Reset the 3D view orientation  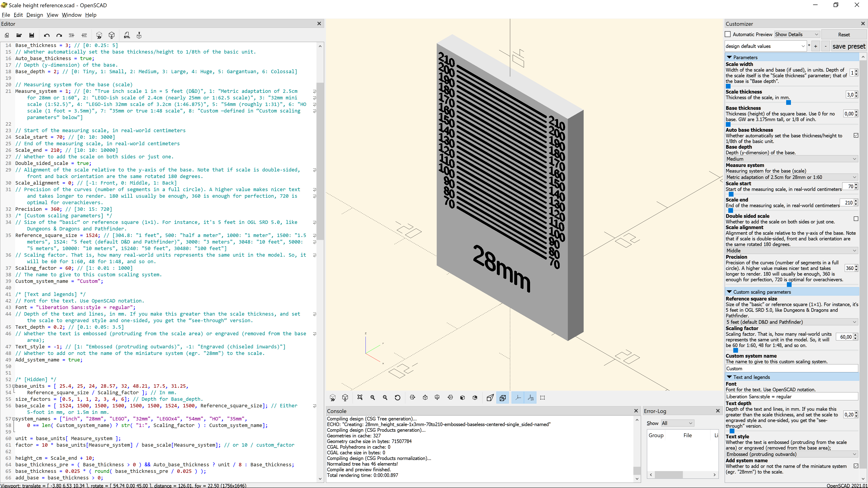(398, 398)
